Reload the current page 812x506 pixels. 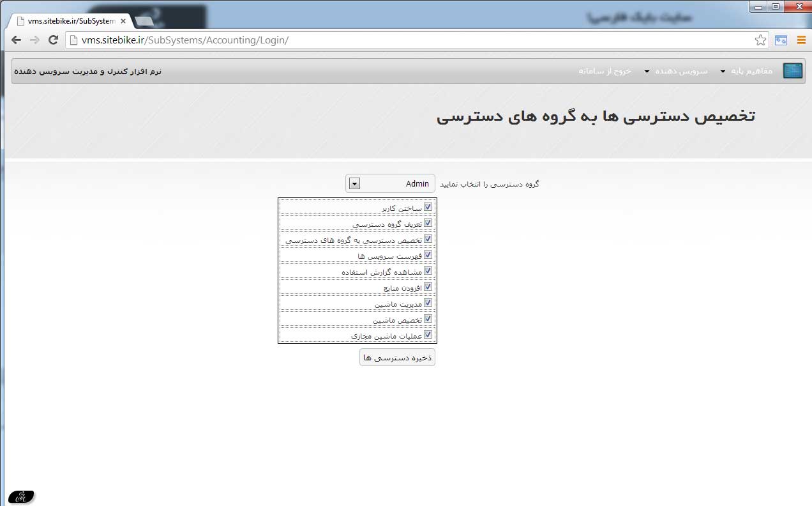click(x=54, y=40)
